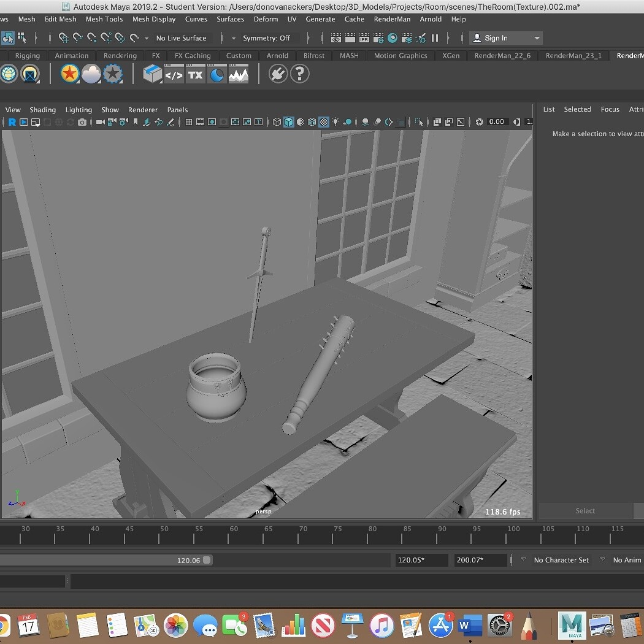The image size is (644, 644).
Task: Toggle textured display mode in the viewport
Action: click(323, 121)
